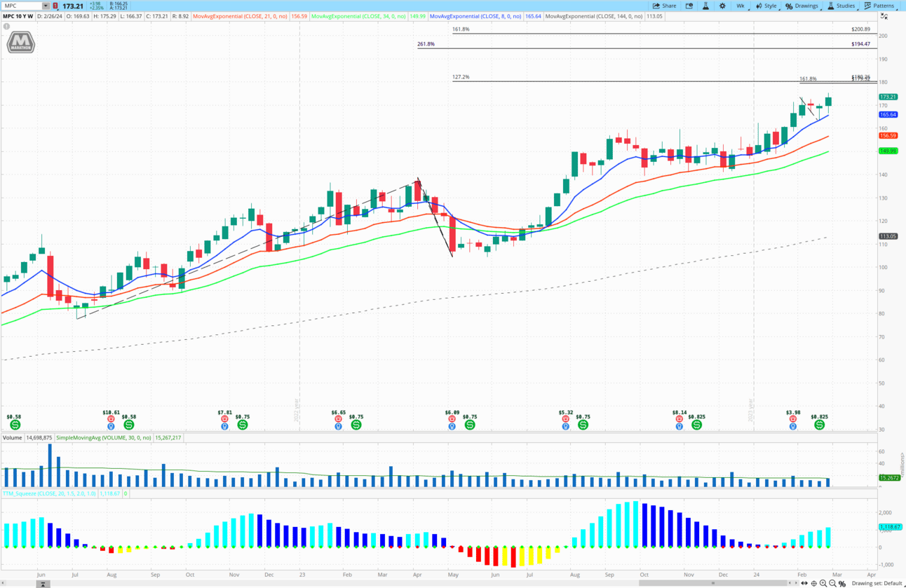The width and height of the screenshot is (906, 588).
Task: Click the red alert icon beside symbol
Action: (56, 6)
